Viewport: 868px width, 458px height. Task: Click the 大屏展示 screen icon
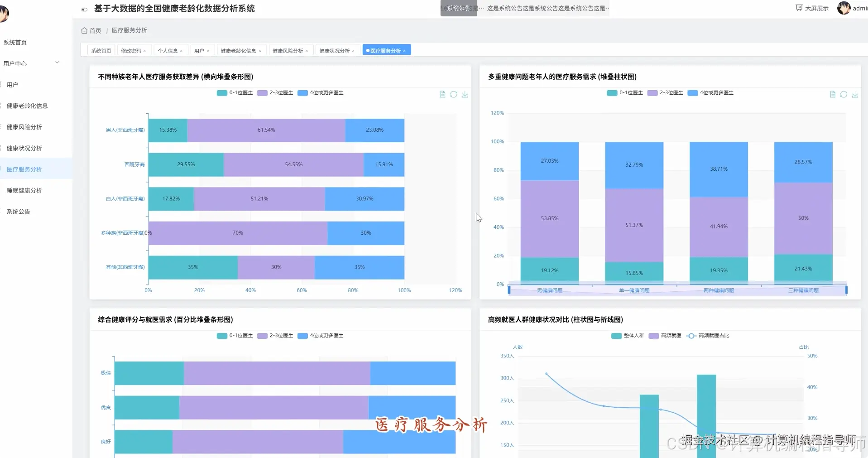click(x=799, y=8)
